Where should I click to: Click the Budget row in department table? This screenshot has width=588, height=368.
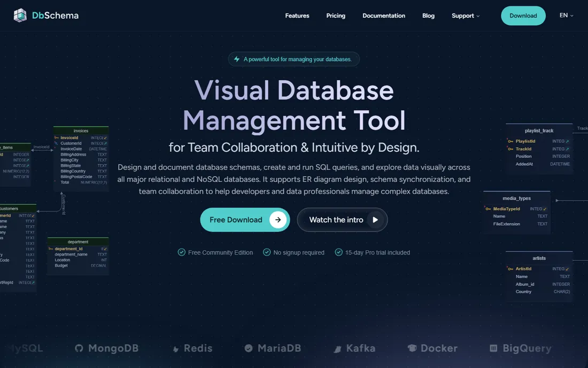tap(78, 266)
